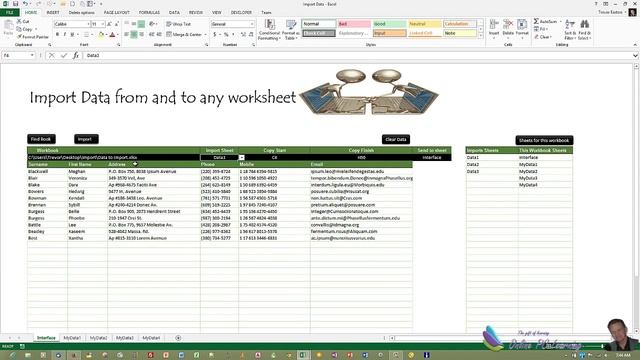Toggle Merge & Center
Image resolution: width=640 pixels, height=360 pixels.
pyautogui.click(x=184, y=35)
